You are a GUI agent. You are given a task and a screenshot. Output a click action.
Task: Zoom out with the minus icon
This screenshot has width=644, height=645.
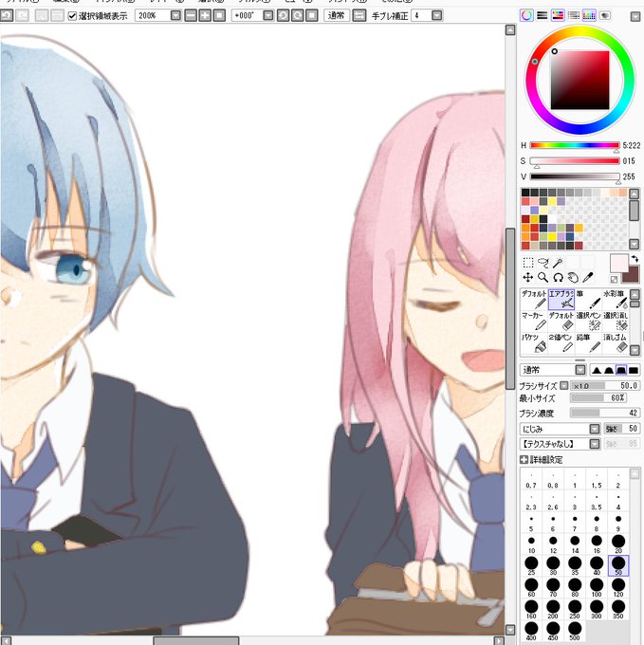pyautogui.click(x=191, y=15)
